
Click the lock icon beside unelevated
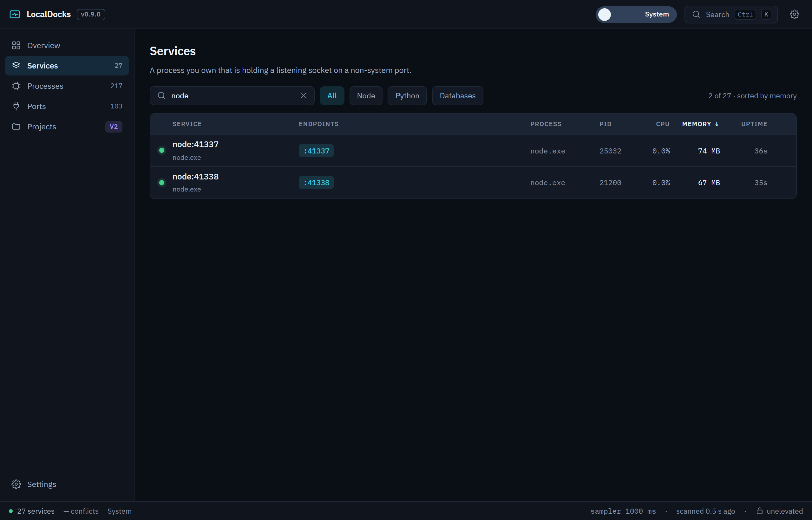[759, 510]
